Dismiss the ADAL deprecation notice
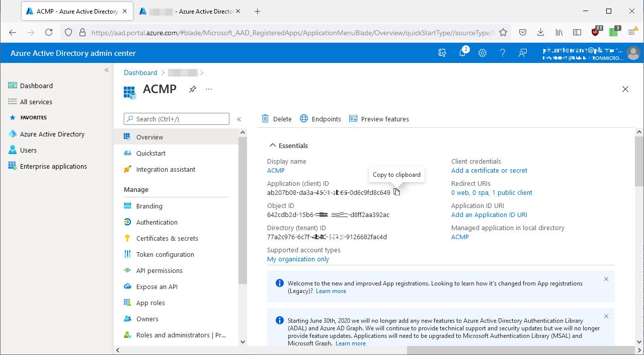Screen dimensions: 644x355 point(606,316)
